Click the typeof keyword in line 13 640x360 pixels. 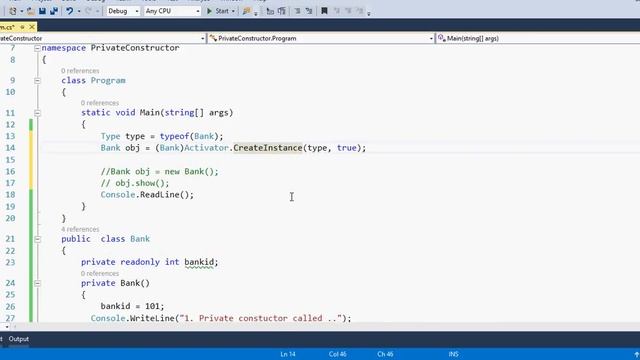coord(175,136)
